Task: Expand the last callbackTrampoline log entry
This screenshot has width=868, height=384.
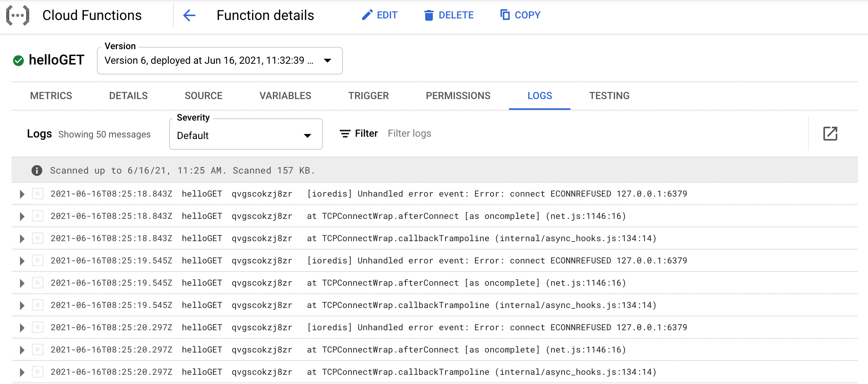Action: click(22, 372)
